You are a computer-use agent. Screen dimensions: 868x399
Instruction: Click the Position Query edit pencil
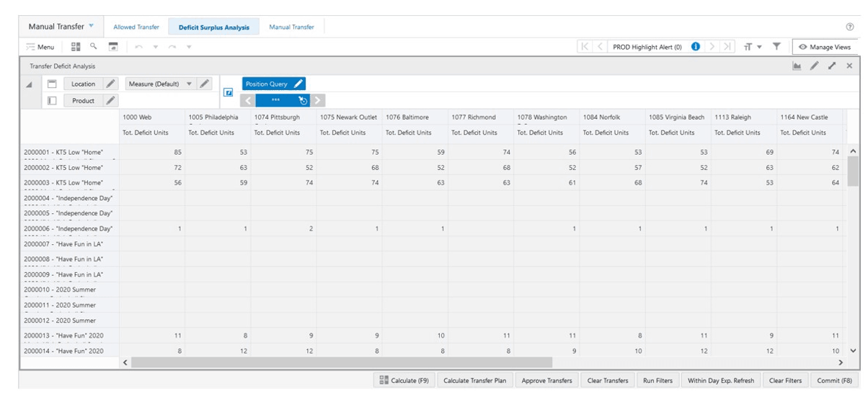[x=298, y=84]
